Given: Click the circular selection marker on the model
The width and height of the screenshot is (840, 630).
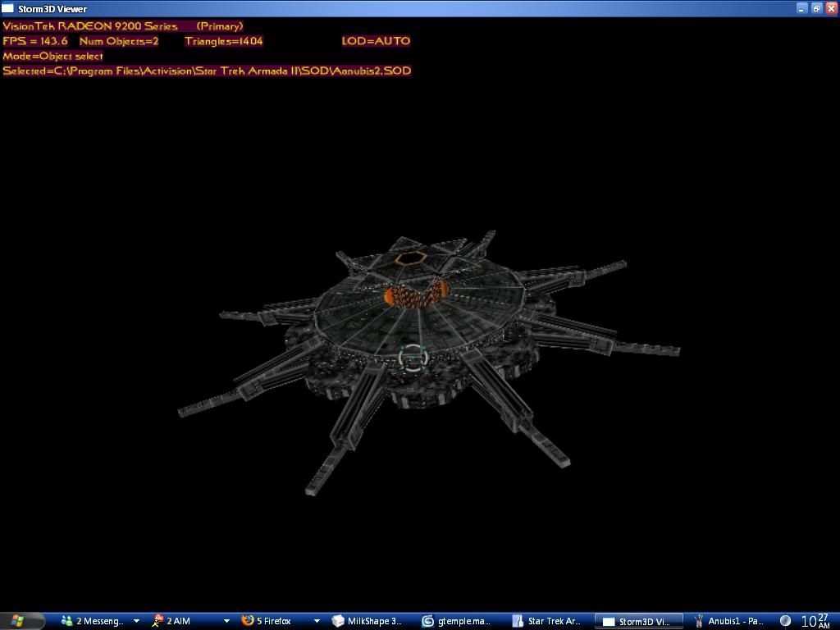Looking at the screenshot, I should (x=412, y=358).
